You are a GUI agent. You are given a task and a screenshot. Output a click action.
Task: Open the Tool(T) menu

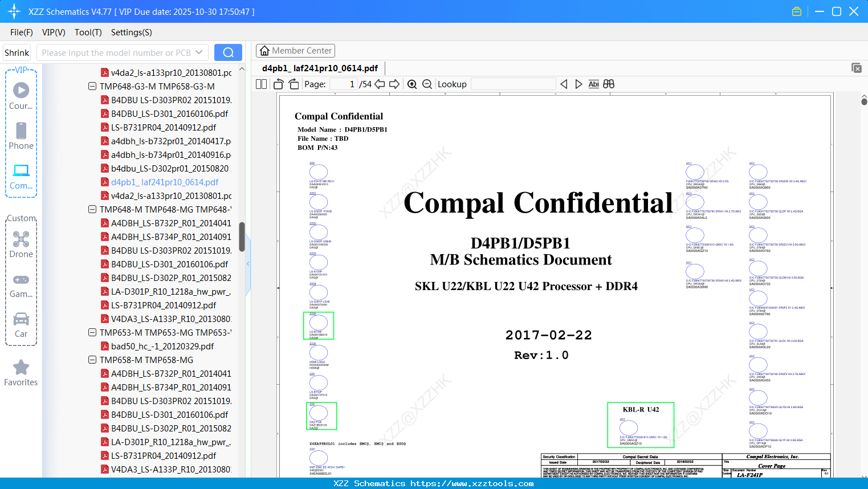[x=88, y=32]
